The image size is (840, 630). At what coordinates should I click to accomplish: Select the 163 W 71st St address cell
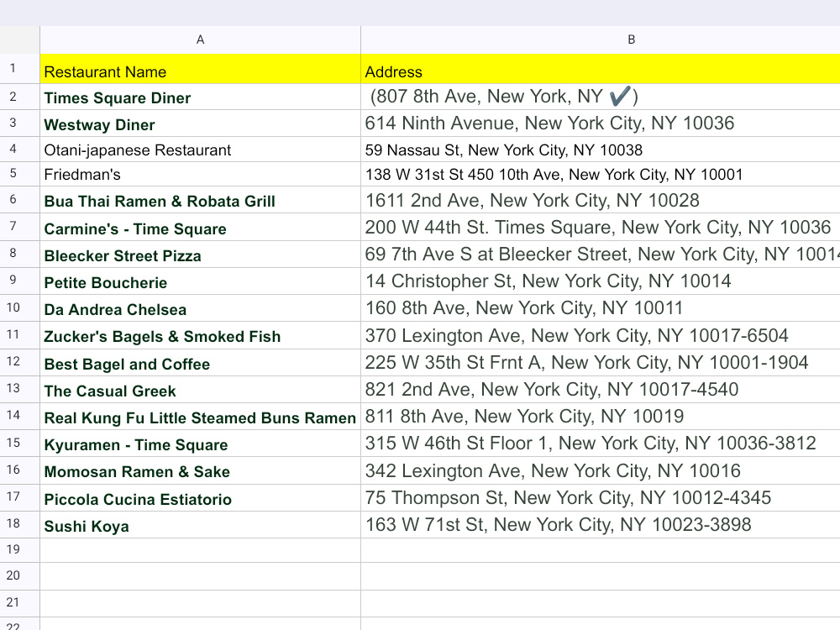[601, 524]
